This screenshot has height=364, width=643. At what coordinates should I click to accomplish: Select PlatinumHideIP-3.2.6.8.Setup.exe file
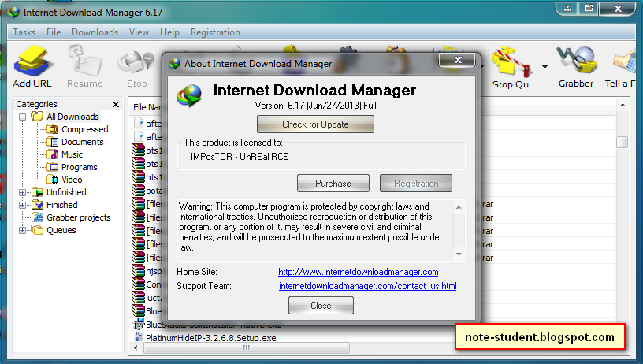[210, 338]
